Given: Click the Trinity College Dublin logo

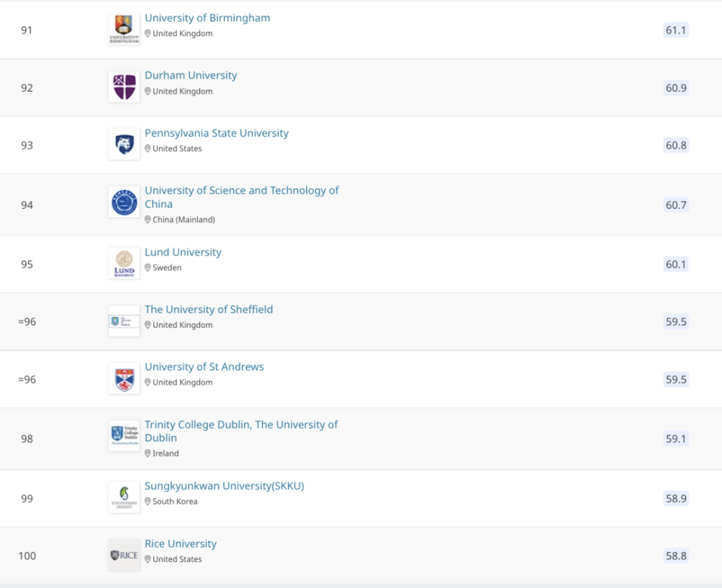Looking at the screenshot, I should [x=124, y=436].
